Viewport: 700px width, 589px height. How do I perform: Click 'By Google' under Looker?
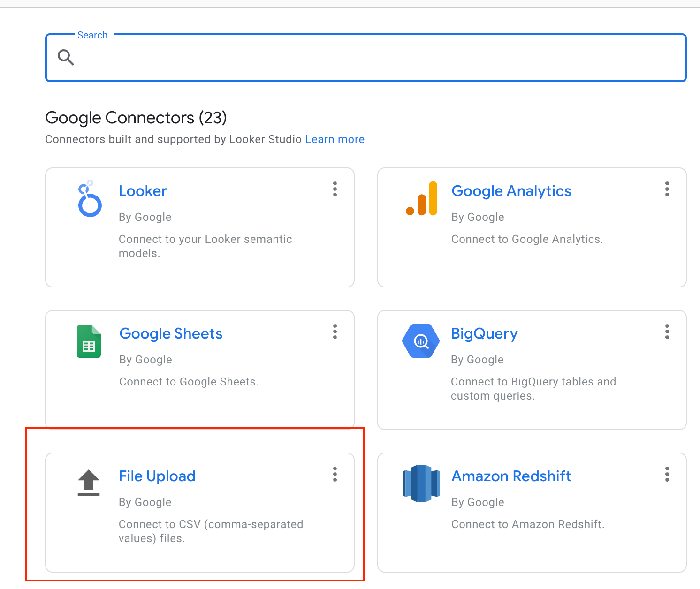pos(145,217)
